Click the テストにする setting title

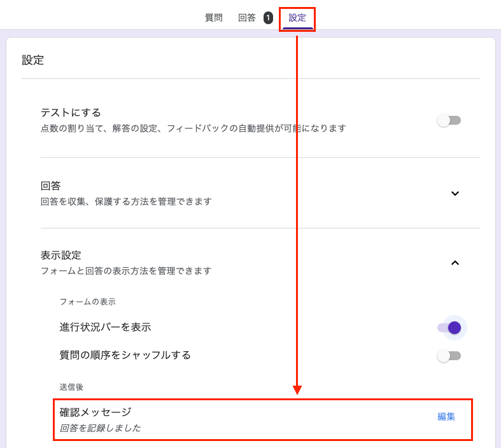point(71,113)
